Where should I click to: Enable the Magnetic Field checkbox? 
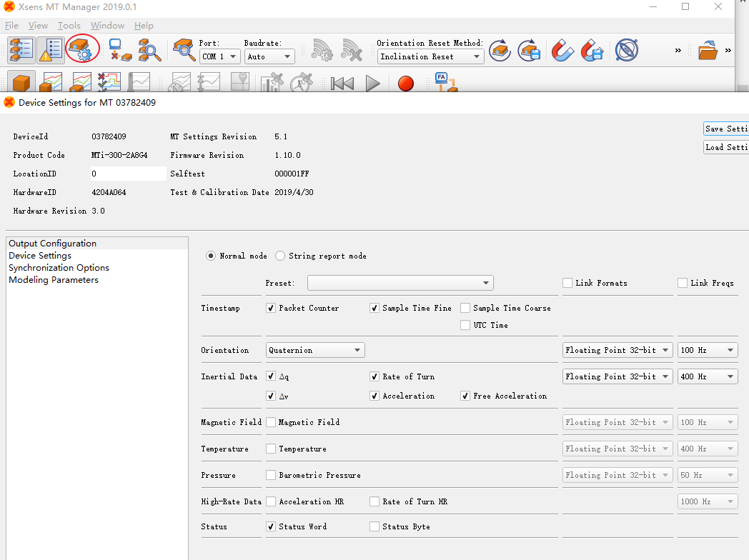pyautogui.click(x=271, y=422)
